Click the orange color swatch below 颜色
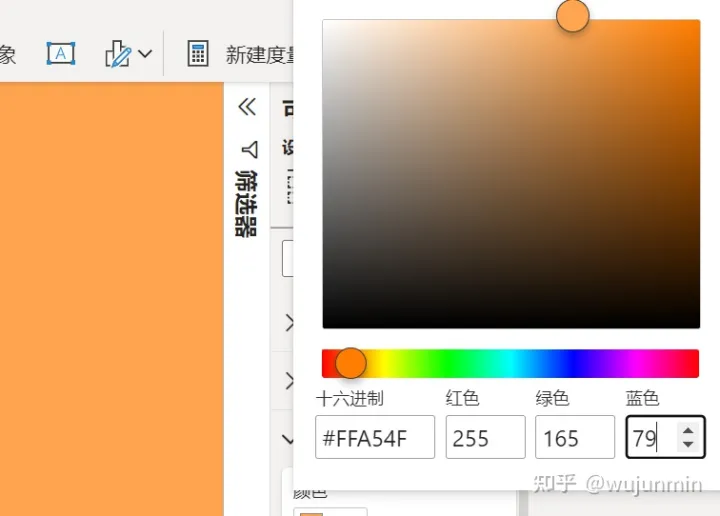The width and height of the screenshot is (720, 516). (311, 514)
